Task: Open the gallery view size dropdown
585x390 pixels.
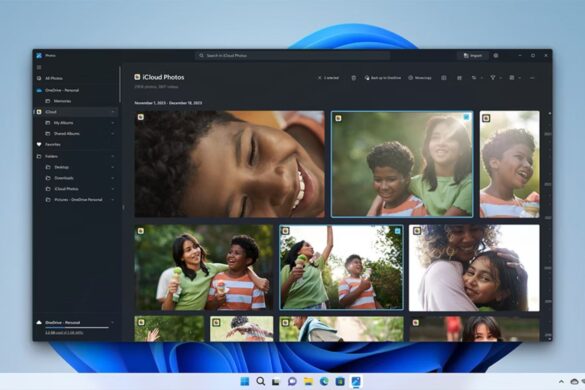Action: click(515, 78)
